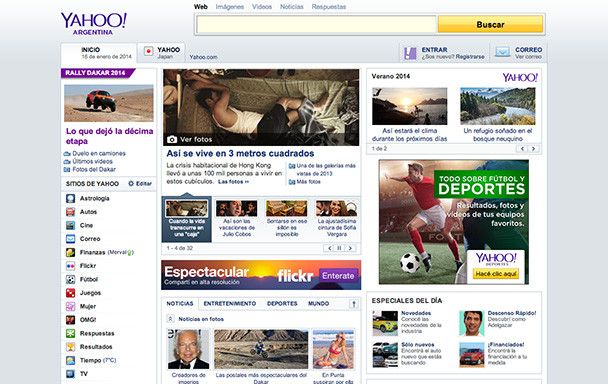Click the Tiempo weather icon
This screenshot has width=608, height=384.
pos(70,360)
